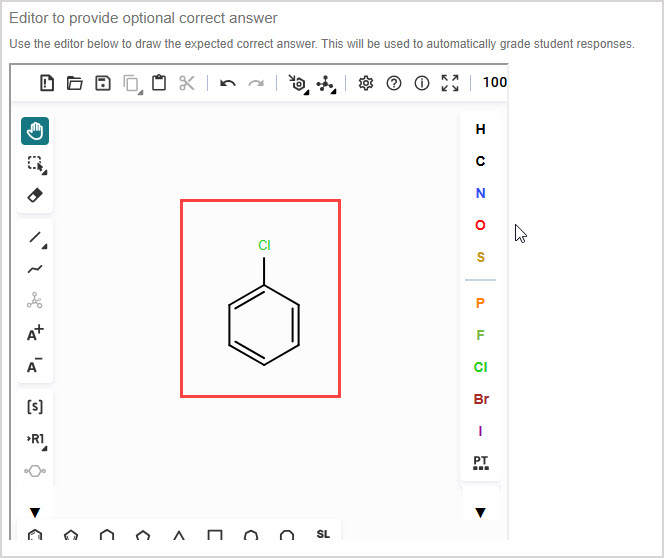Click the Charge Plus tool
This screenshot has height=558, width=664.
(35, 334)
